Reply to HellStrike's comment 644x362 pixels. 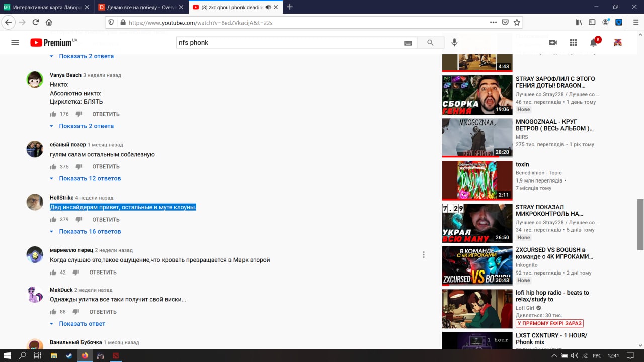[106, 220]
